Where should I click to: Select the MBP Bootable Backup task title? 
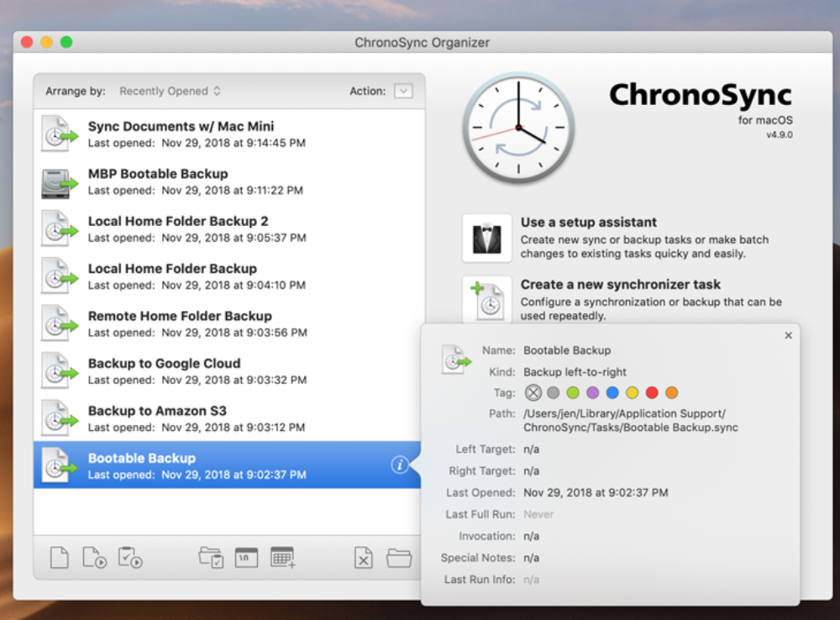[158, 174]
